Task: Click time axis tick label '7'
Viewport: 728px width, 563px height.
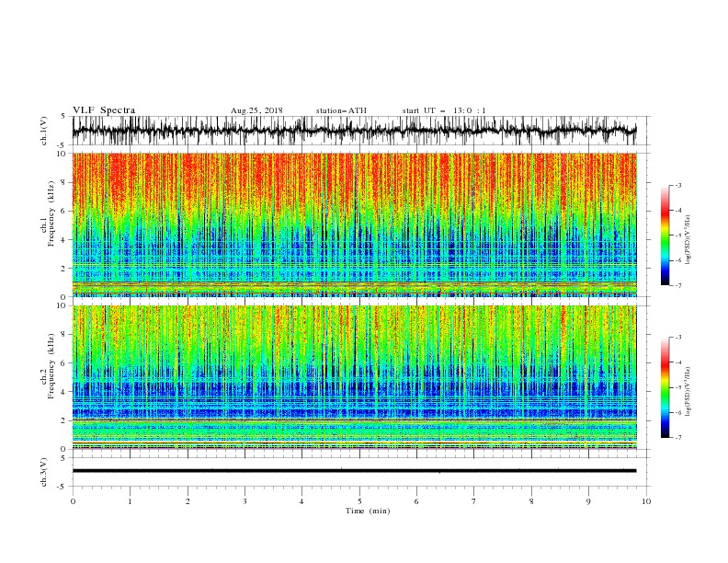Action: pyautogui.click(x=474, y=501)
